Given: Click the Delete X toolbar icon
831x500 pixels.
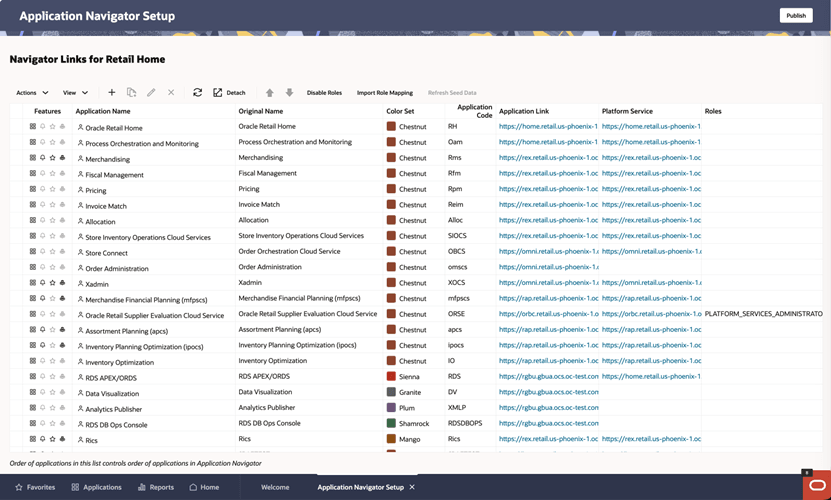Looking at the screenshot, I should [x=171, y=92].
